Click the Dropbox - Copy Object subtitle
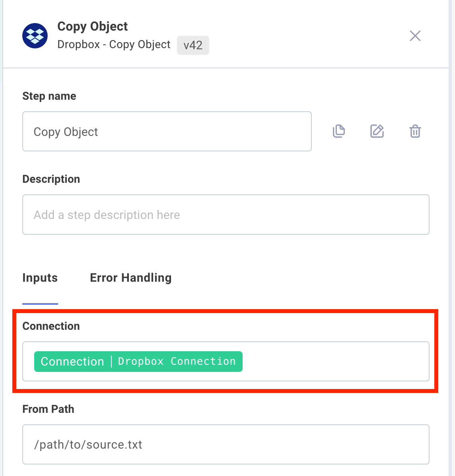The image size is (455, 476). [114, 45]
